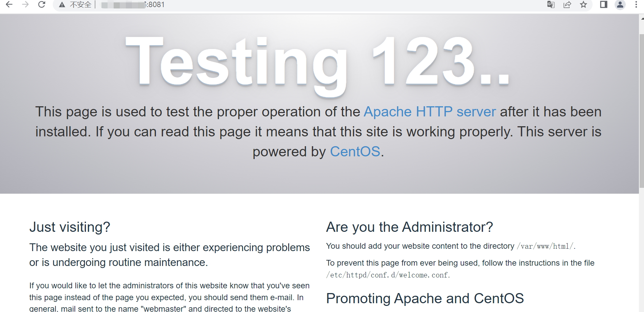This screenshot has height=312, width=644.
Task: Click the browser back arrow
Action: point(9,4)
